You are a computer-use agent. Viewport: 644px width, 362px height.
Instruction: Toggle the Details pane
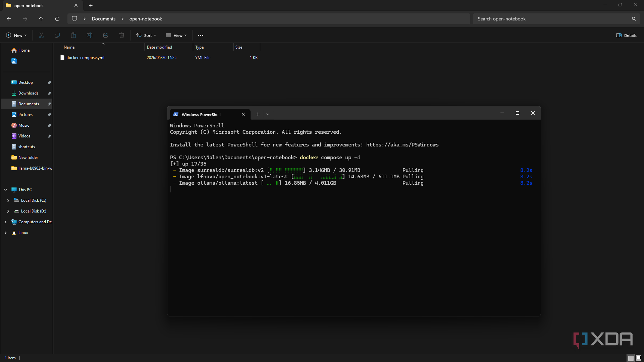626,35
